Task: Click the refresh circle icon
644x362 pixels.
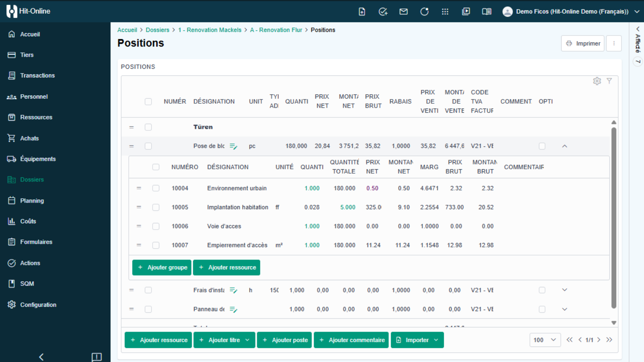Action: pos(424,12)
